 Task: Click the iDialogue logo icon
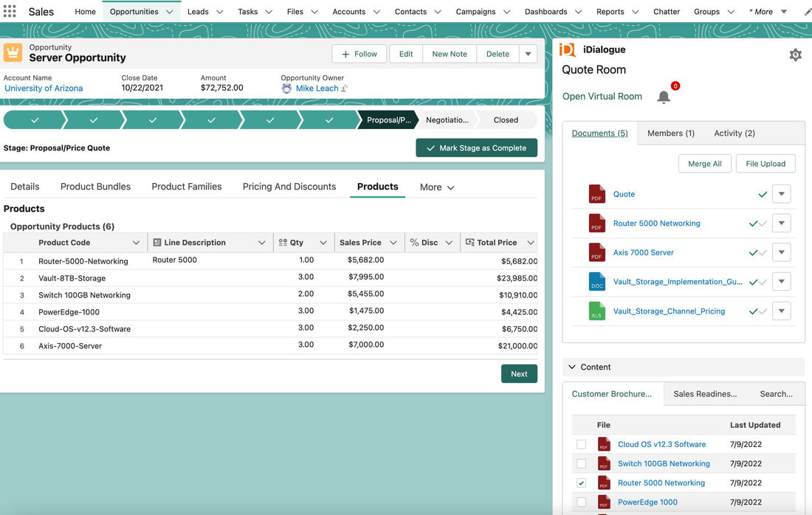pyautogui.click(x=568, y=49)
